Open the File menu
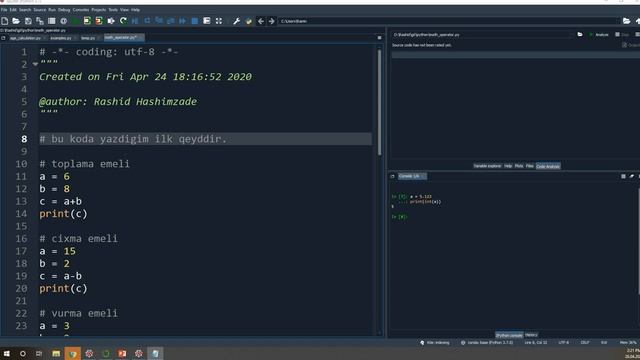640x360 pixels. coord(4,10)
